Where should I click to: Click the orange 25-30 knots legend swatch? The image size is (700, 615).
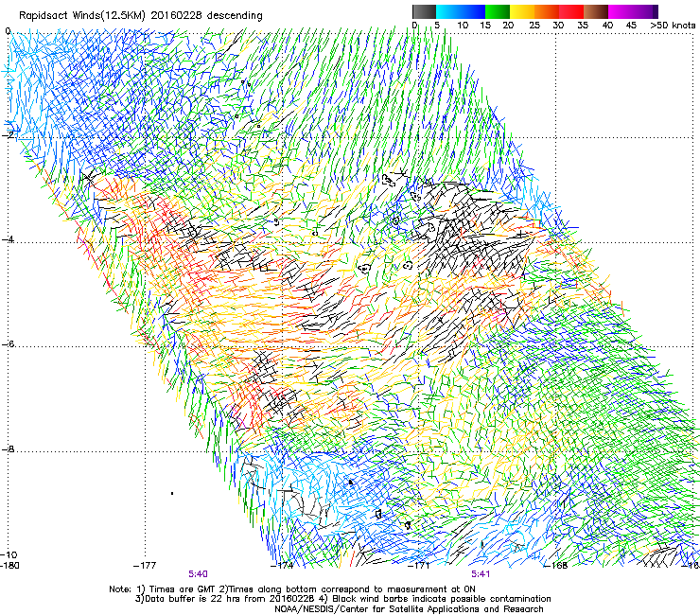click(547, 11)
